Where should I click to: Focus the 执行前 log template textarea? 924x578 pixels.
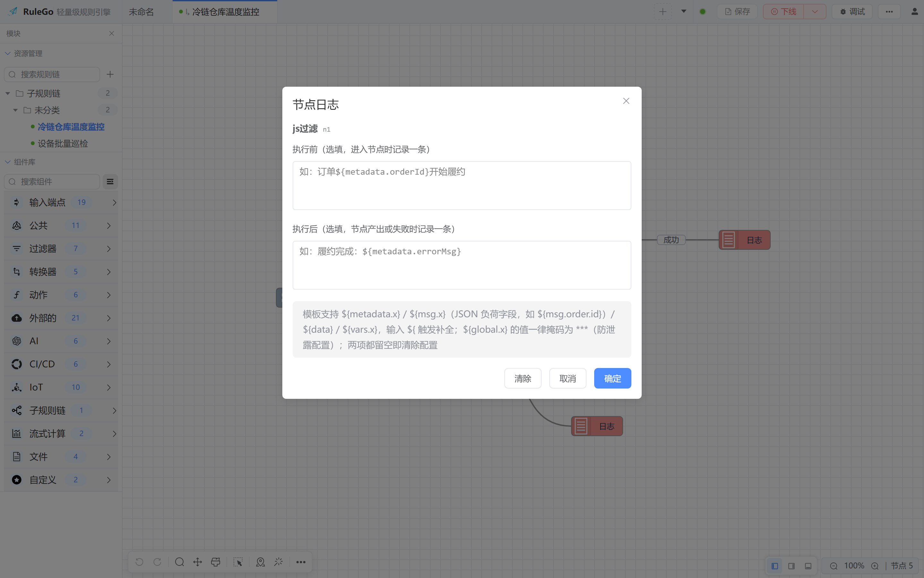click(x=462, y=185)
